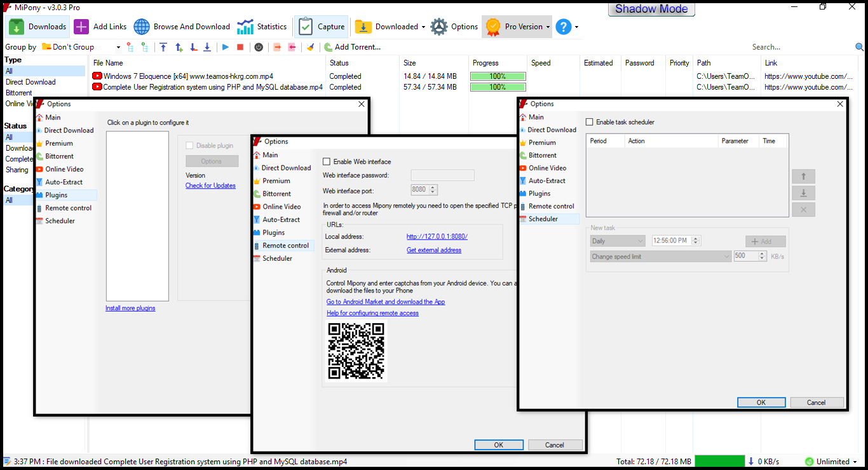Click the Add Torrent toolbar item
The image size is (868, 470).
click(352, 47)
